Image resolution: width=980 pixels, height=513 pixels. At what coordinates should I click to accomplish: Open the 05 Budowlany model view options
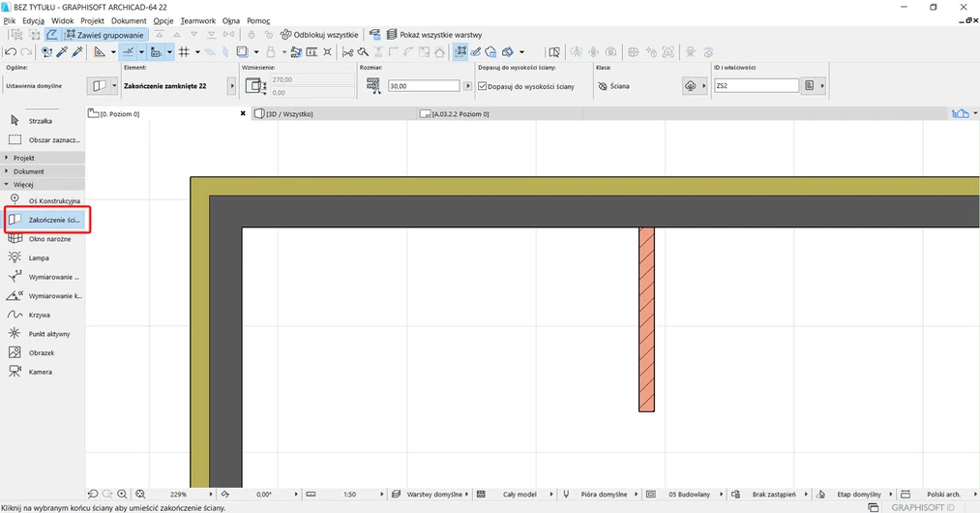click(x=684, y=495)
